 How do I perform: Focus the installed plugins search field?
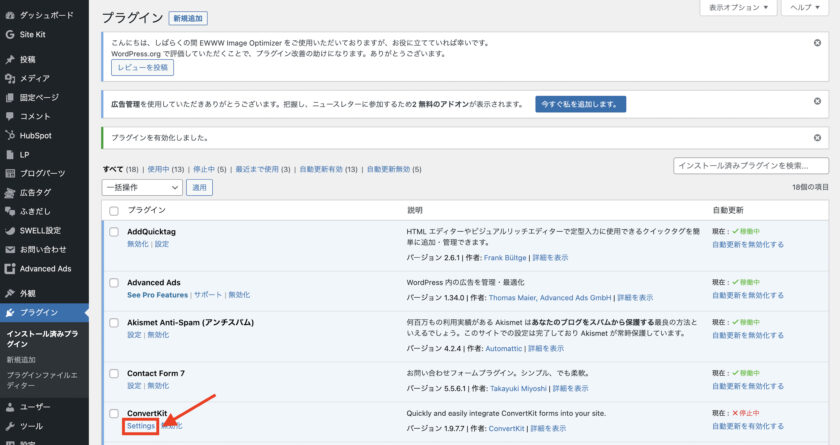(751, 165)
